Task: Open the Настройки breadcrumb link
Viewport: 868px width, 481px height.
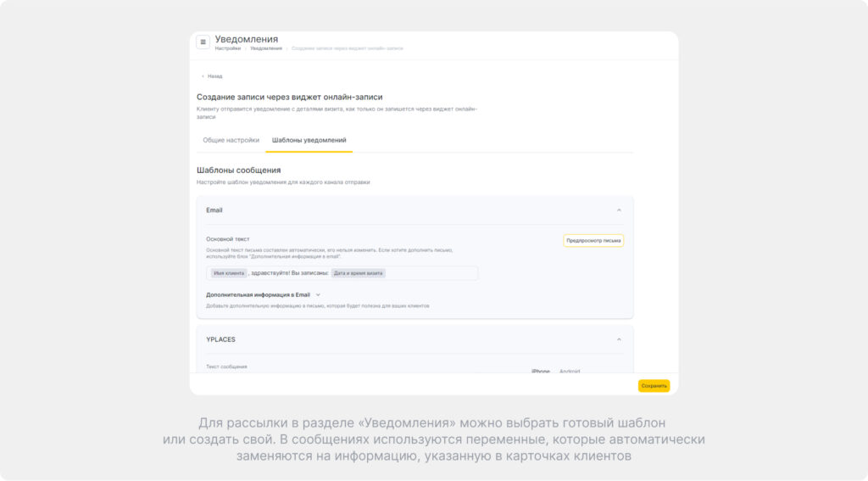Action: (x=227, y=48)
